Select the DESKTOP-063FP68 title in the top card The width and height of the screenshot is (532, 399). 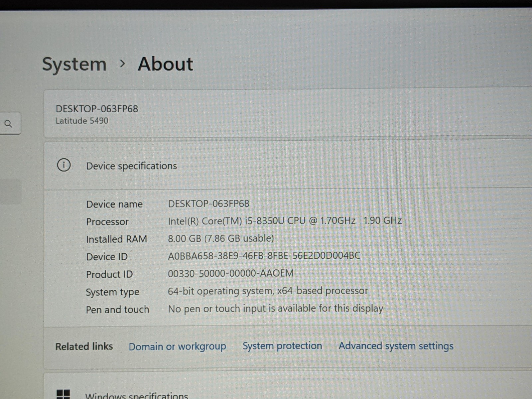(97, 109)
